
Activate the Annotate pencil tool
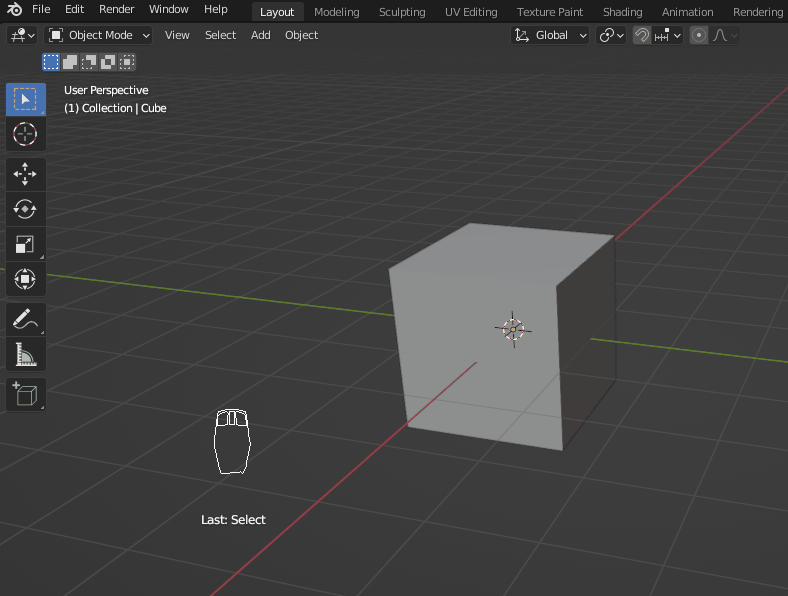tap(25, 320)
